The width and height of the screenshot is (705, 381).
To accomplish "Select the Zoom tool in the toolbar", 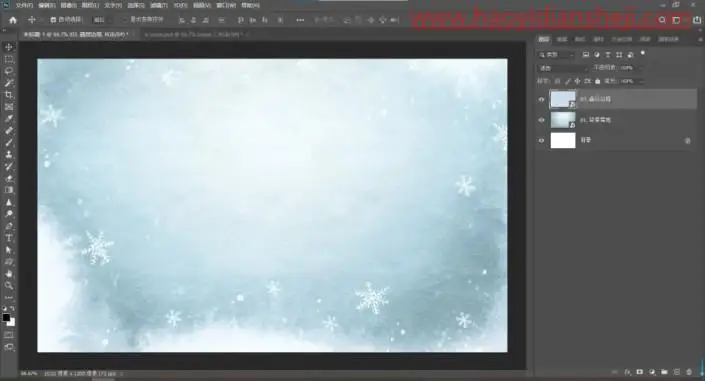I will pos(9,286).
